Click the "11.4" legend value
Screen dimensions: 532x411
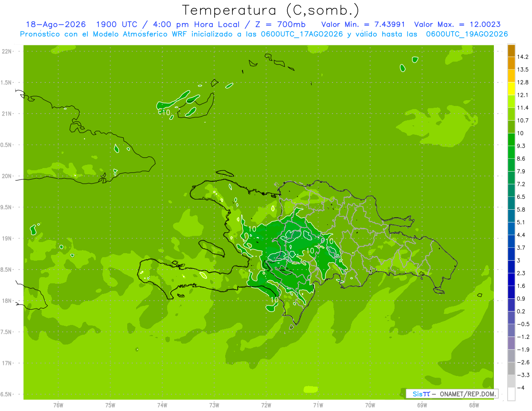click(x=523, y=108)
